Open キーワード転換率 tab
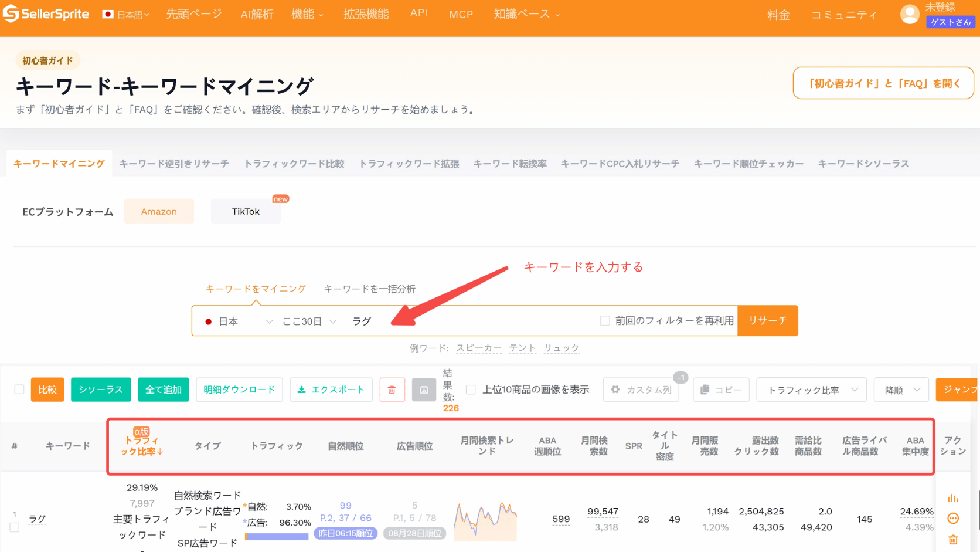This screenshot has height=552, width=980. [x=510, y=164]
